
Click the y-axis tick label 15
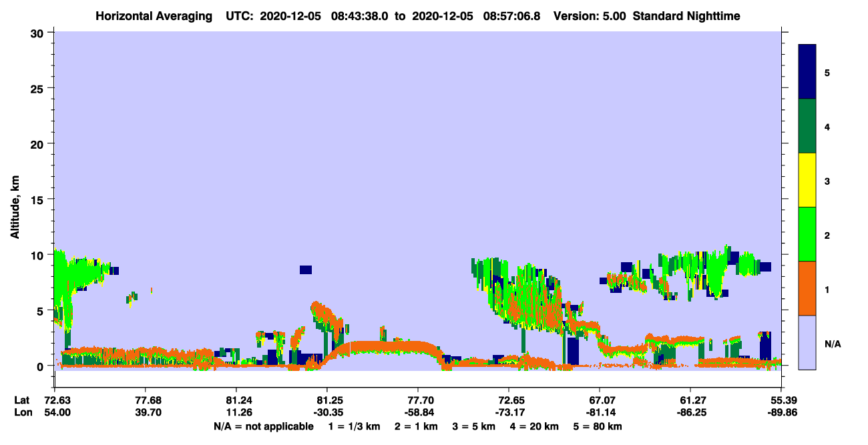[39, 199]
